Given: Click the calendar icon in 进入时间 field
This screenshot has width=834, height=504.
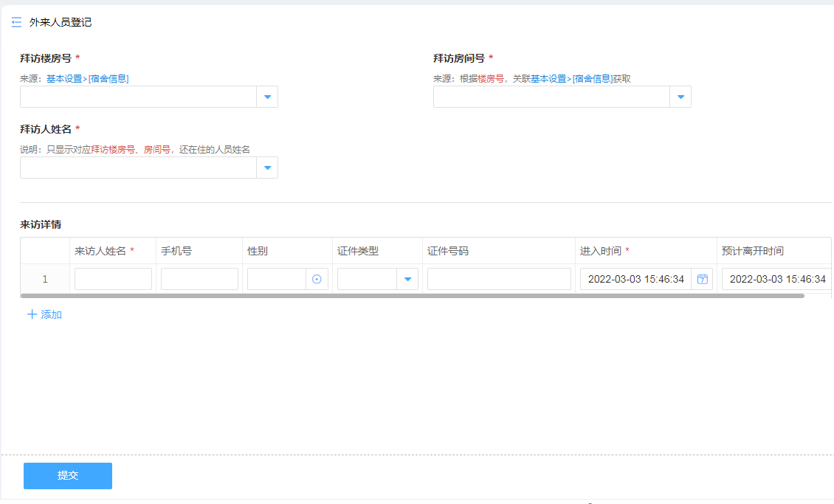Looking at the screenshot, I should pyautogui.click(x=702, y=279).
